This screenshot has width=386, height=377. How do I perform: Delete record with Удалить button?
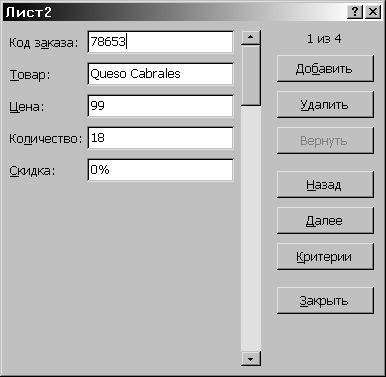coord(325,105)
